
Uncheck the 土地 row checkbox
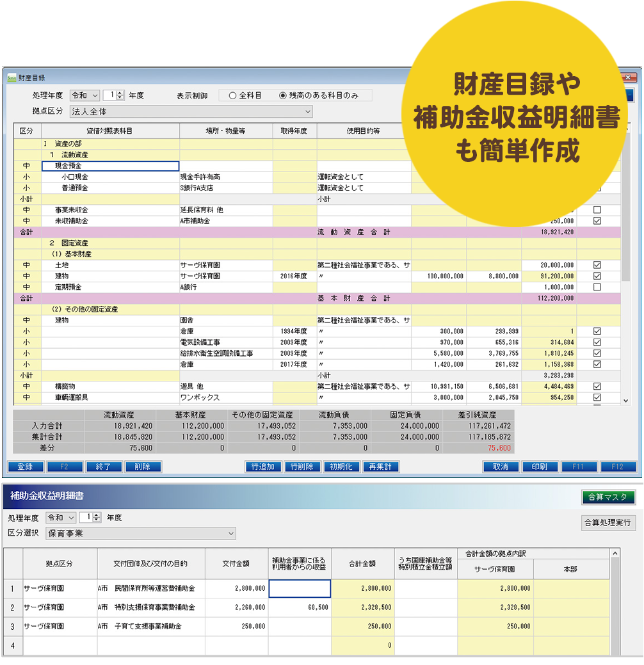point(597,265)
